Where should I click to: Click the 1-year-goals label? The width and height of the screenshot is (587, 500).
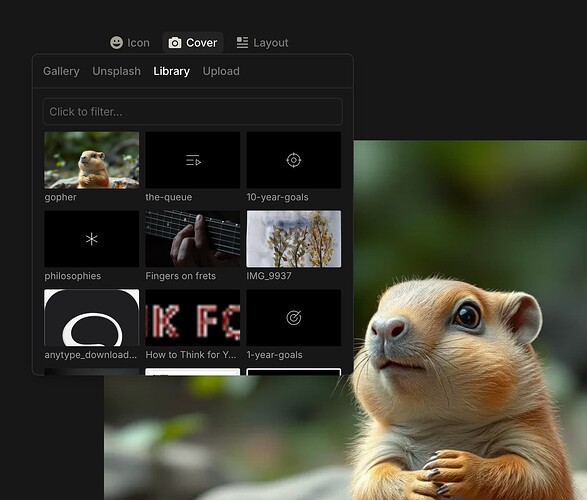click(274, 355)
